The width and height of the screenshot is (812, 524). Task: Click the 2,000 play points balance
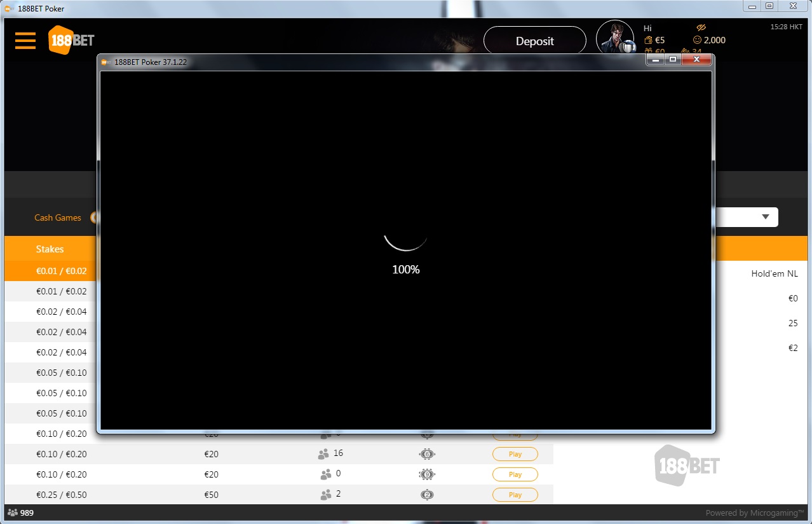tap(709, 40)
